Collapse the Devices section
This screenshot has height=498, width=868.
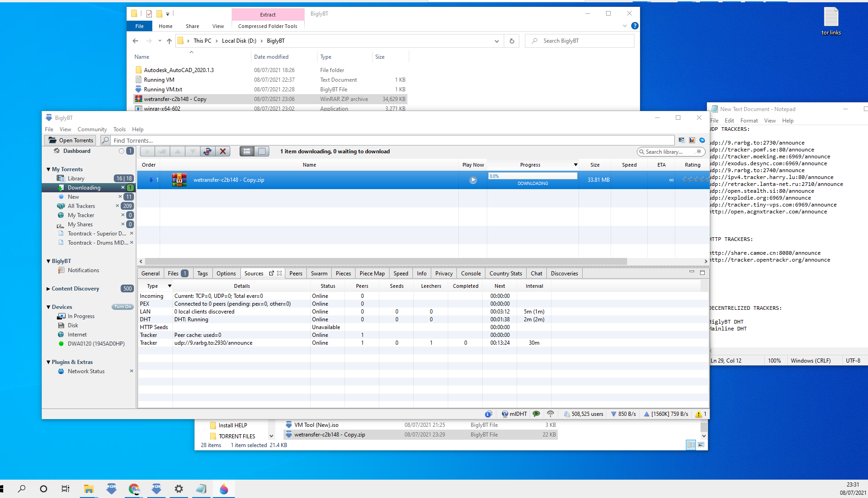[48, 307]
